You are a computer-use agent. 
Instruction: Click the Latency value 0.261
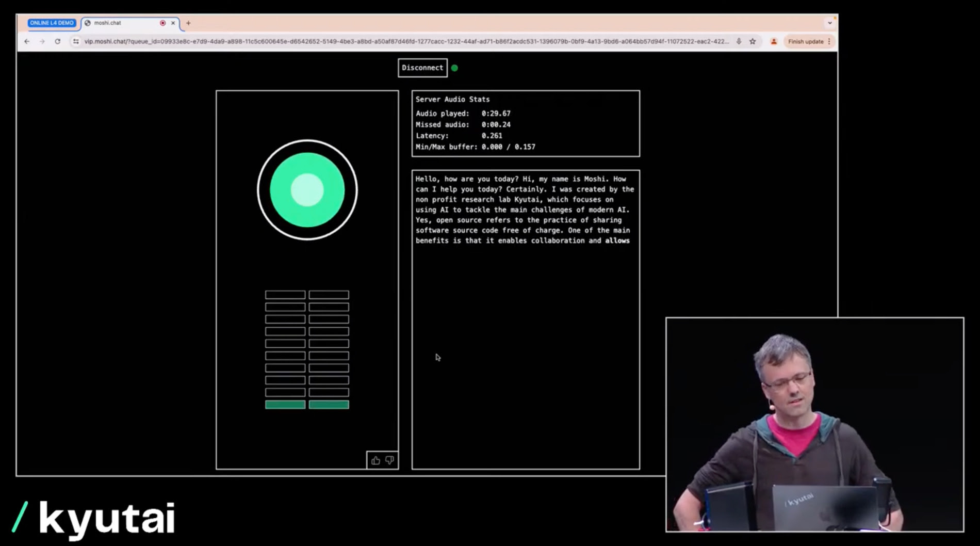pos(492,136)
